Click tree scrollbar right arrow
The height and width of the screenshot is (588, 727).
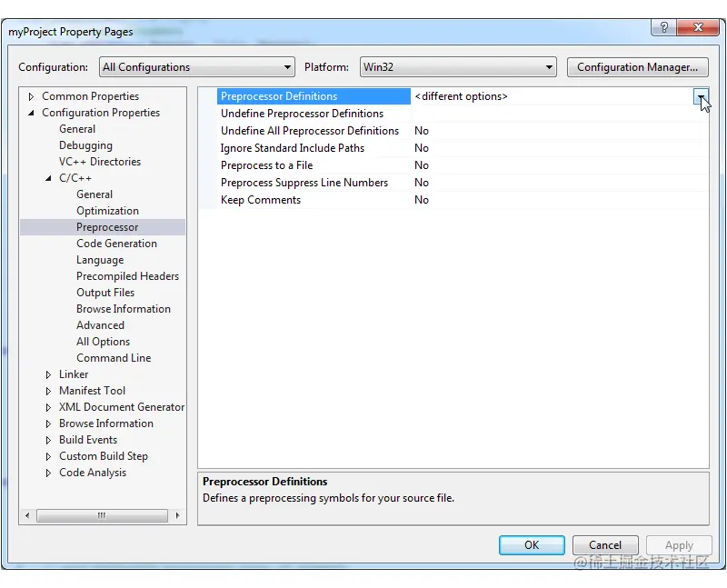coord(177,515)
